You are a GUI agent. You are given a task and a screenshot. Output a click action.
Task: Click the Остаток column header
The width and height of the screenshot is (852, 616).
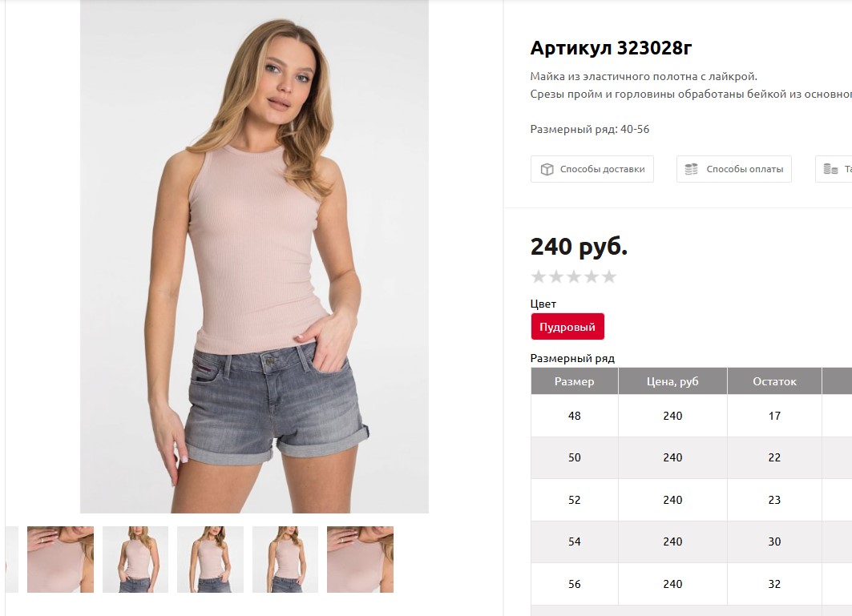click(774, 381)
